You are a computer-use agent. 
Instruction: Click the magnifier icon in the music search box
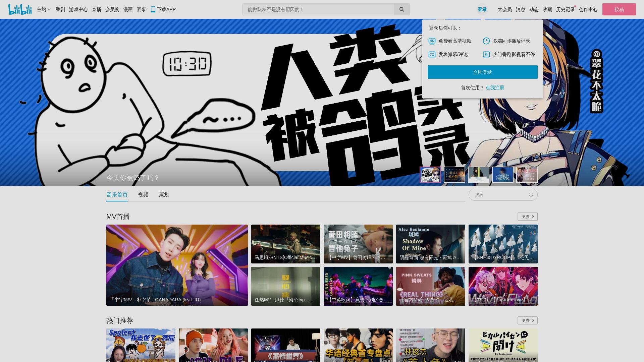(531, 195)
